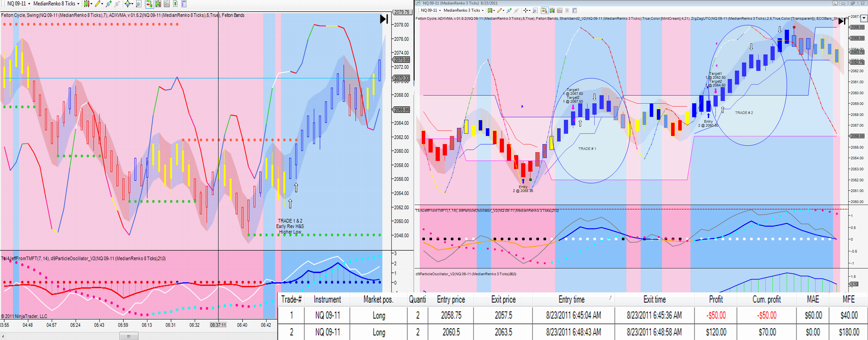
Task: Click the Exit price column header
Action: [503, 300]
